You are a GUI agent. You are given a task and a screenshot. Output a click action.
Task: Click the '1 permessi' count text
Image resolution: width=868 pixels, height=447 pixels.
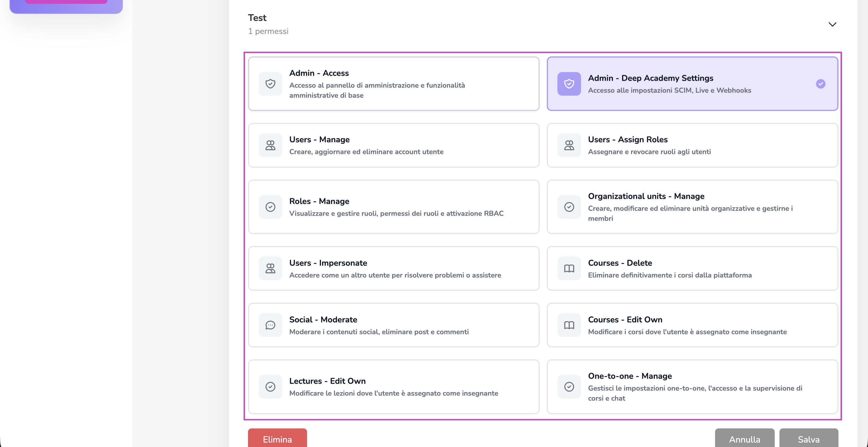268,31
